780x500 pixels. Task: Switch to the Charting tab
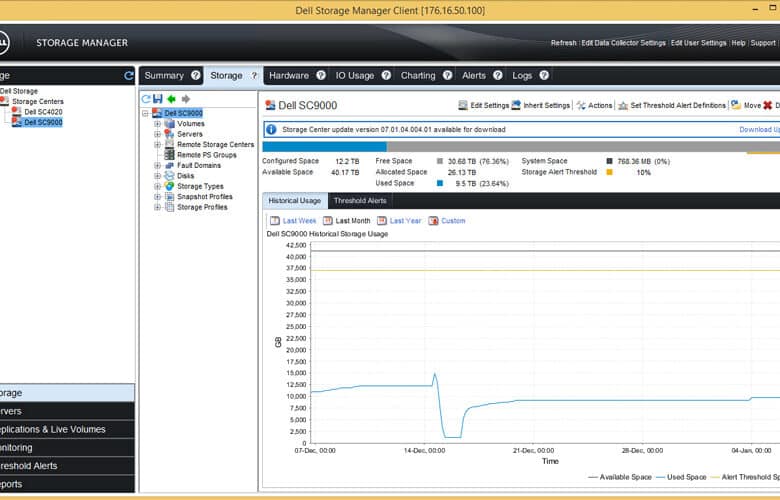[418, 76]
